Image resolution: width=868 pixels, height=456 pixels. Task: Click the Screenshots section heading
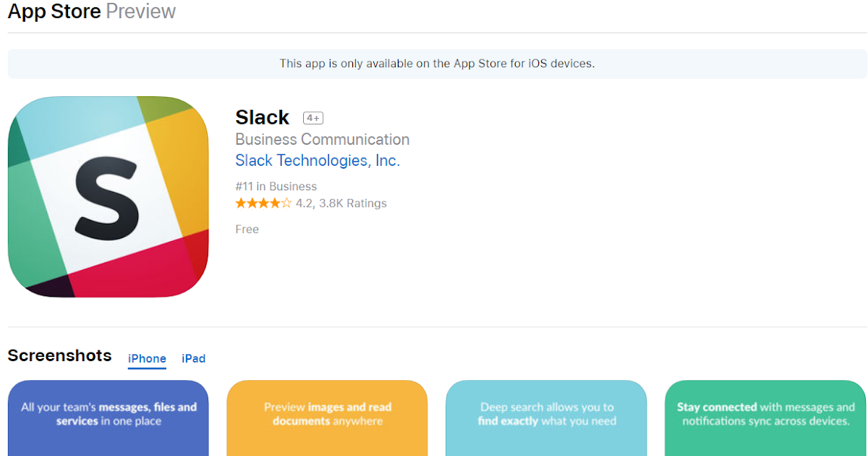(x=59, y=355)
